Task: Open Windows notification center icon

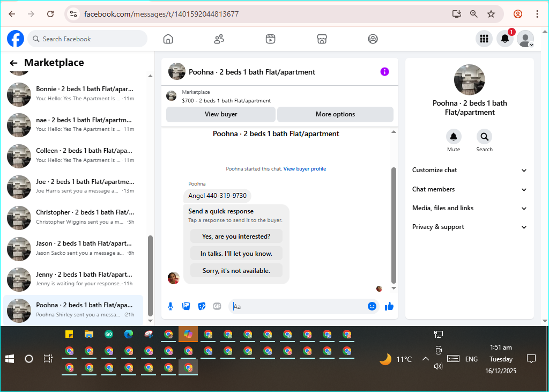Action: [x=531, y=359]
